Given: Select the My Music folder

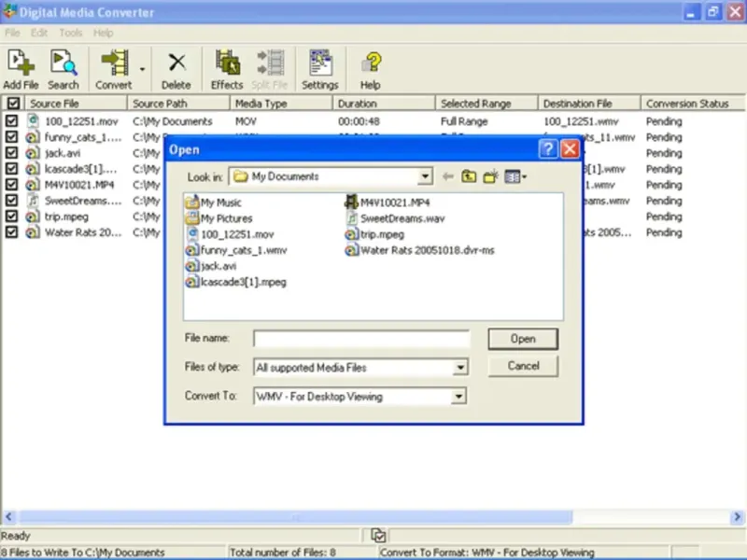Looking at the screenshot, I should coord(214,203).
